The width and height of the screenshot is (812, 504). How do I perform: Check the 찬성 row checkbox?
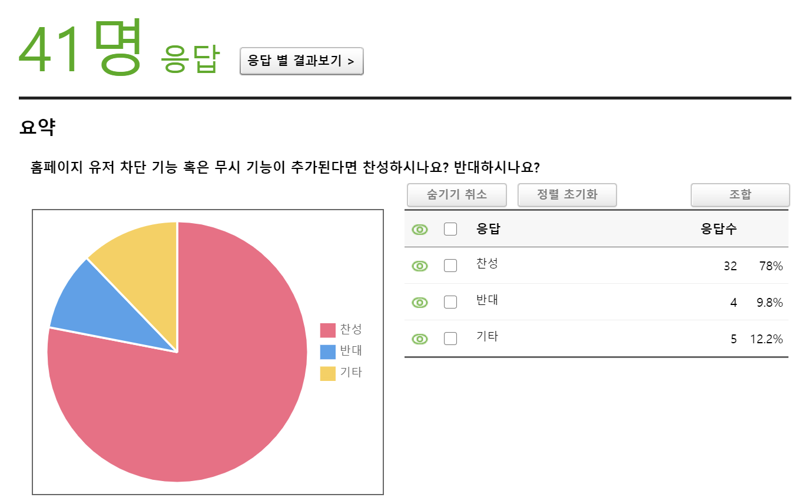click(x=450, y=266)
